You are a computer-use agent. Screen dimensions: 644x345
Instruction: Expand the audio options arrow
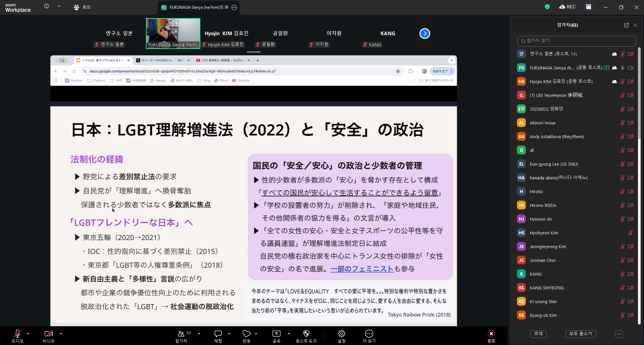click(x=28, y=334)
